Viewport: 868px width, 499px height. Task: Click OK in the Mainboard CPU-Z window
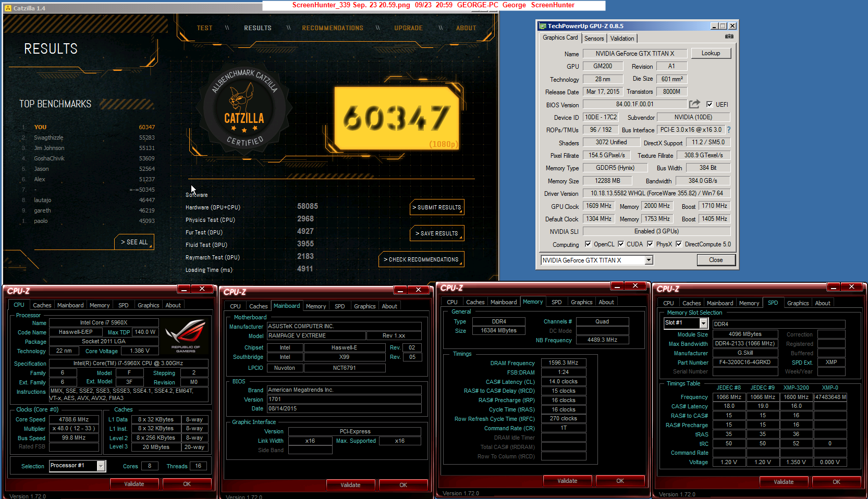[403, 485]
